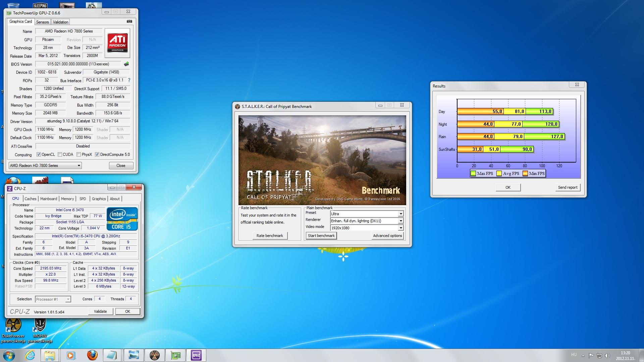Click Send report in the Results window
The image size is (644, 362).
pos(568,187)
